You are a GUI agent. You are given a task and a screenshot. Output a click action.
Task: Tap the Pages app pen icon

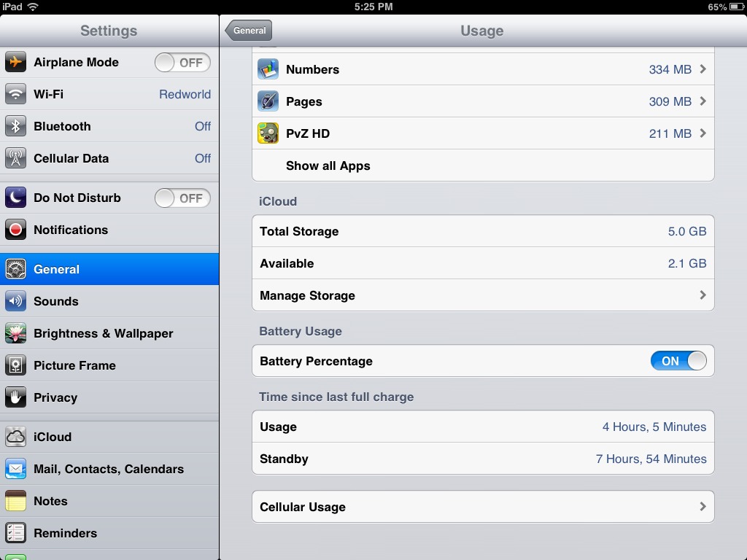tap(268, 101)
